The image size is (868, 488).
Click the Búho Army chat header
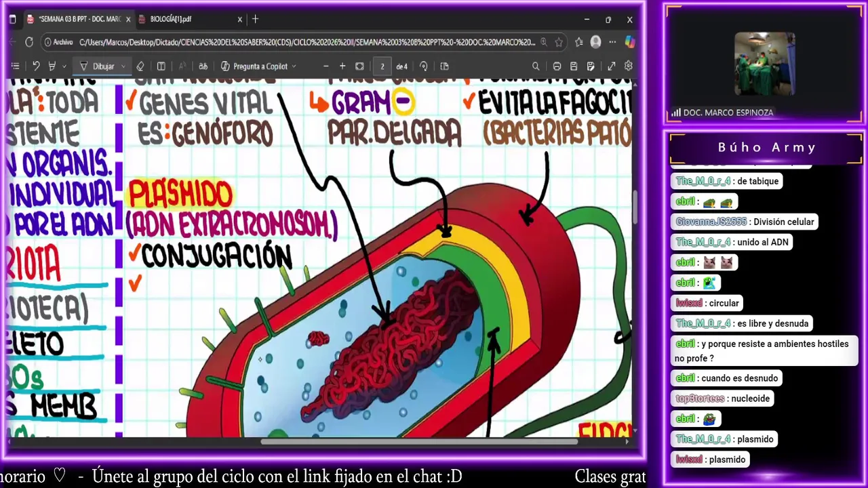pos(767,147)
